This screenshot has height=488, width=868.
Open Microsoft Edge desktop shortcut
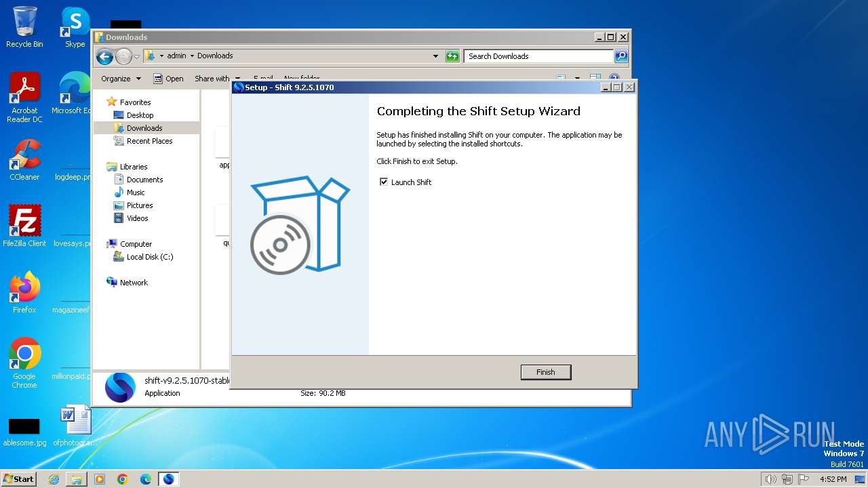pyautogui.click(x=75, y=94)
